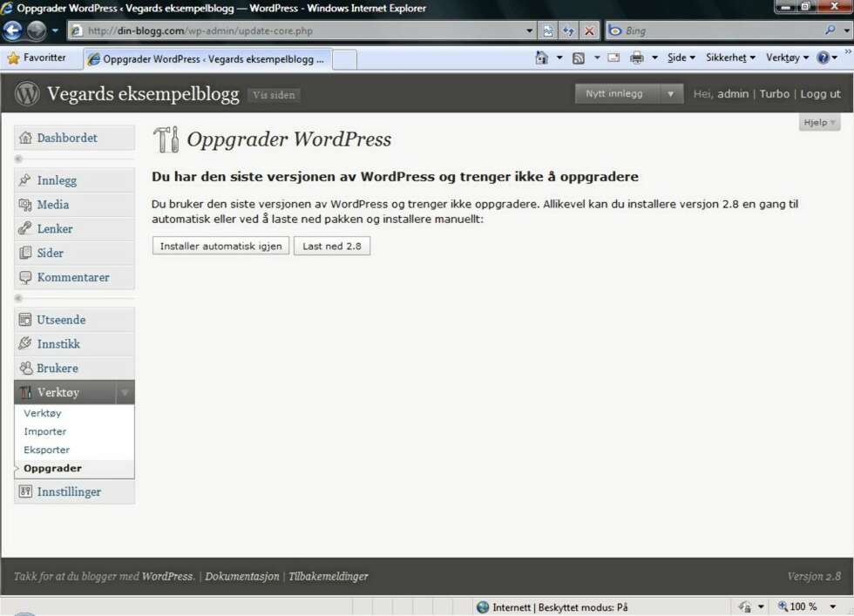Collapse sidebar using upper separator arrow

(18, 159)
